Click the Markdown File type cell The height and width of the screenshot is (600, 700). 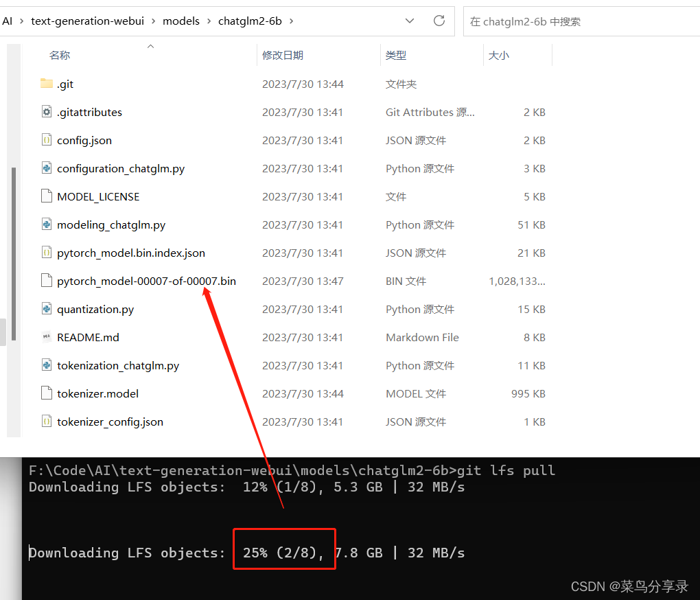pyautogui.click(x=422, y=337)
